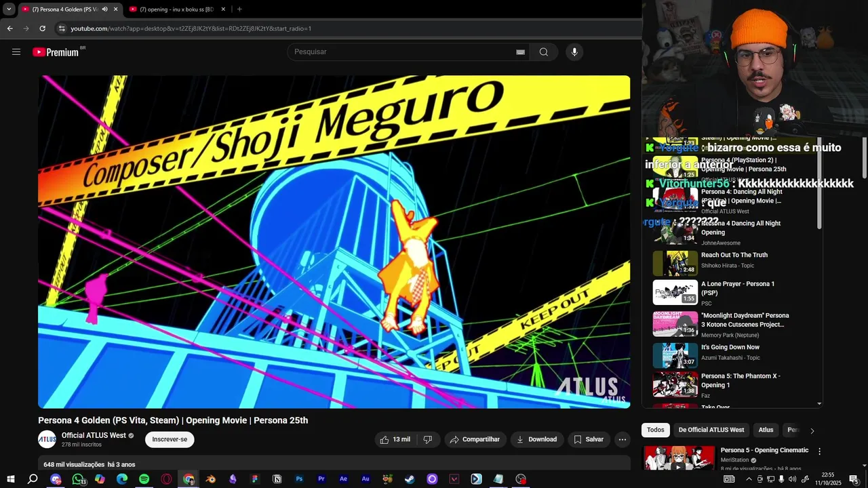
Task: Open Windows taskbar search
Action: (x=33, y=479)
